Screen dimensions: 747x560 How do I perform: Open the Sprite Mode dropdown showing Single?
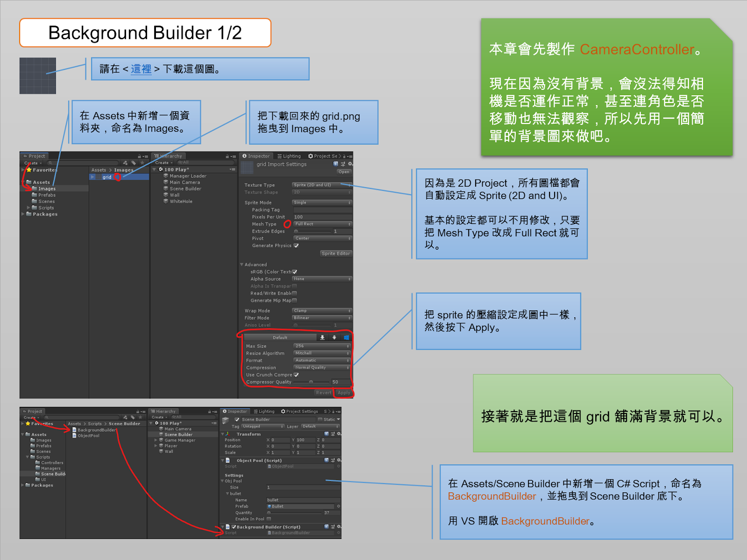(x=322, y=203)
